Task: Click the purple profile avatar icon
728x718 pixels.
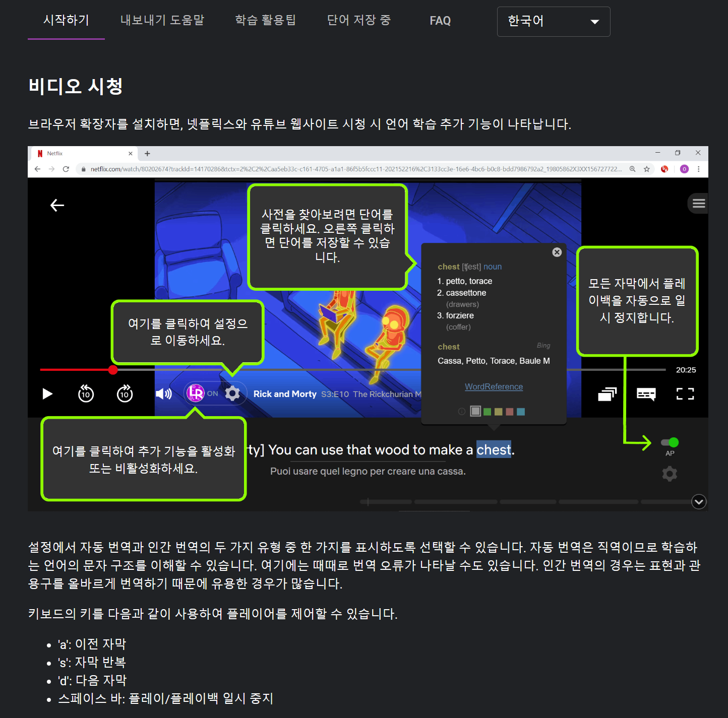Action: tap(684, 169)
